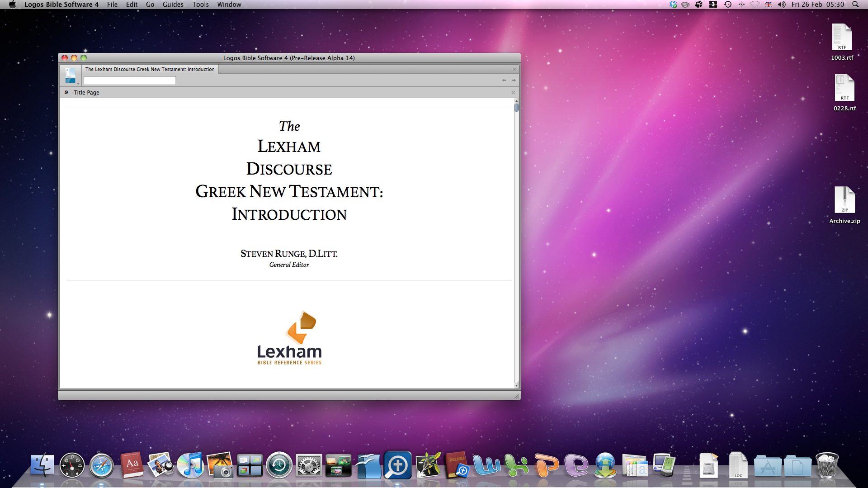Launch Microsoft Word from the Dock
868x488 pixels.
pos(487,465)
